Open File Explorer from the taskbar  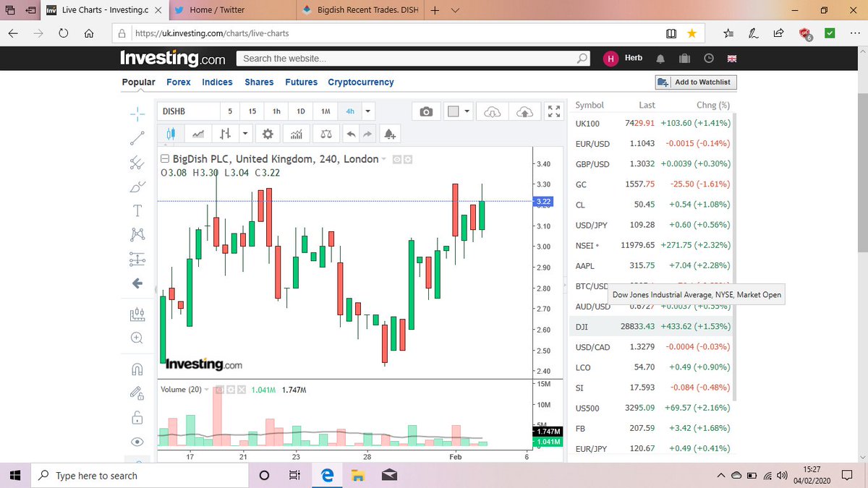point(357,475)
